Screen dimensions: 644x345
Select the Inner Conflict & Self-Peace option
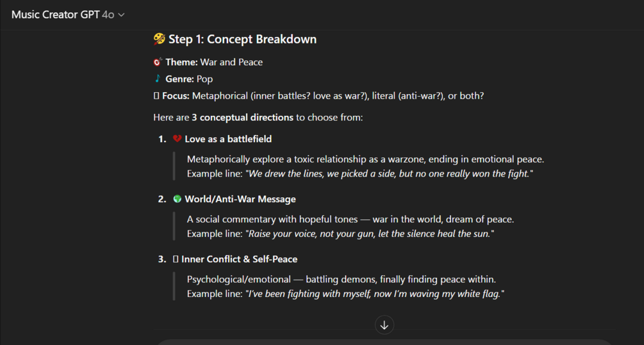coord(239,259)
